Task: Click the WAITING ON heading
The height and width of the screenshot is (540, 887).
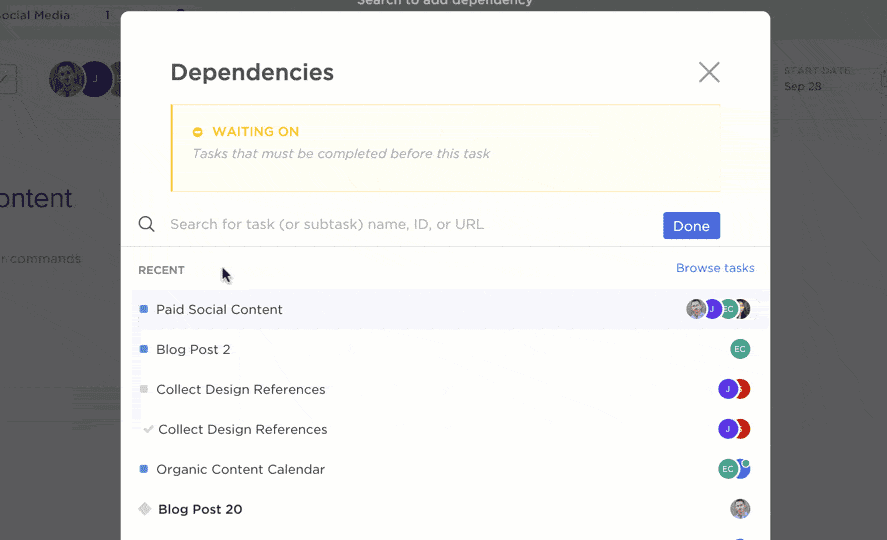Action: tap(256, 132)
